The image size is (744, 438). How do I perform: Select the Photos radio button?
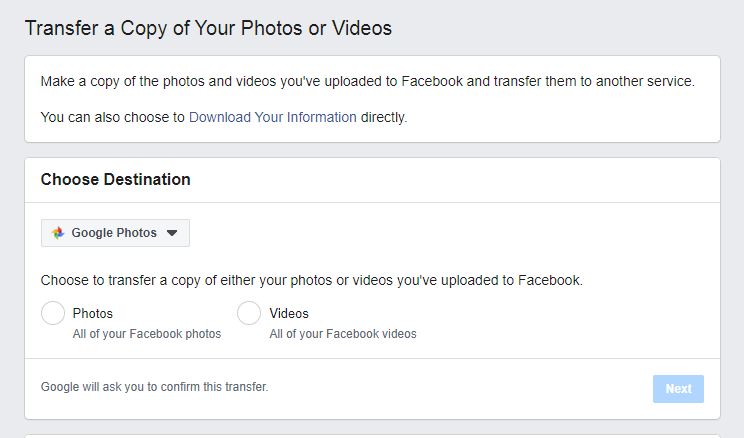click(x=53, y=313)
